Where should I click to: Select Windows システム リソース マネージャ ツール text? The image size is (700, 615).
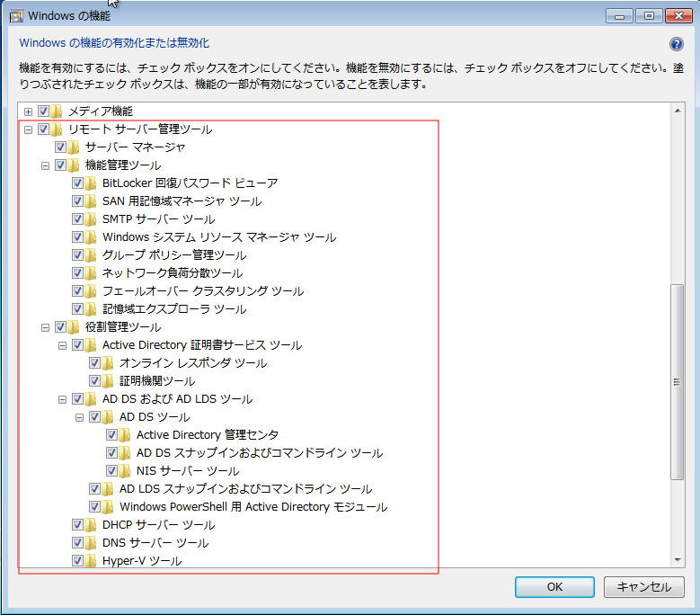[x=219, y=236]
